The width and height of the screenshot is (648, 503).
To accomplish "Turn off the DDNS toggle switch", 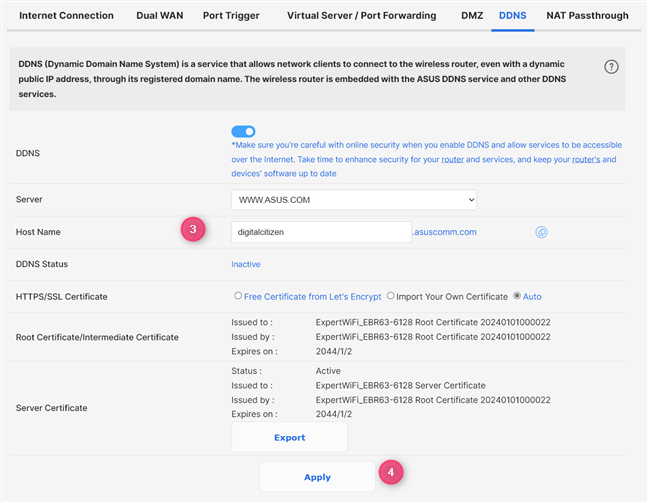I will pyautogui.click(x=243, y=131).
